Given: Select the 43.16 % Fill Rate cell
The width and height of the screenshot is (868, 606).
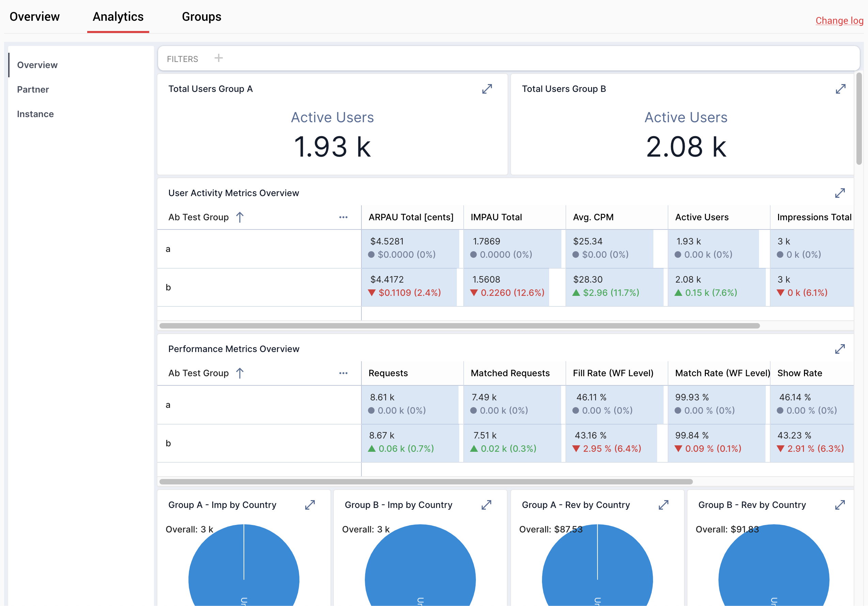Looking at the screenshot, I should point(617,443).
